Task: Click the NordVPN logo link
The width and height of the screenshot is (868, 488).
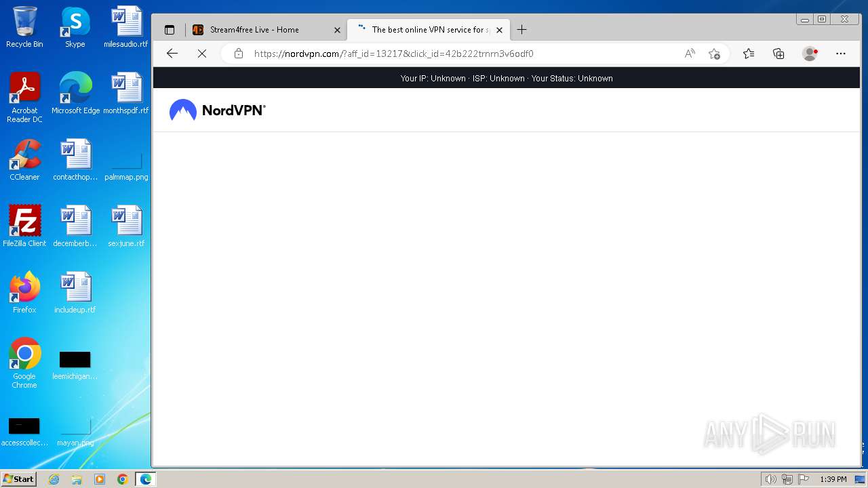Action: 217,110
